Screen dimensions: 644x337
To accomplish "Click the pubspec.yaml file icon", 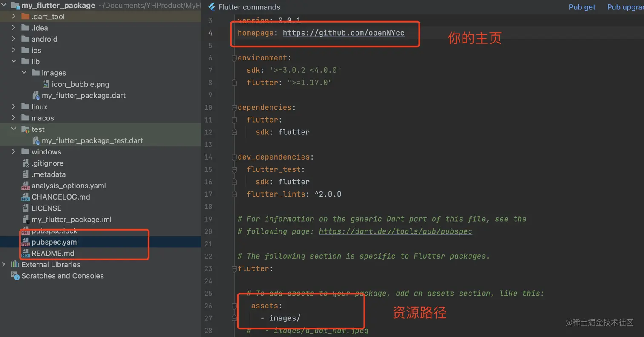I will (x=25, y=242).
